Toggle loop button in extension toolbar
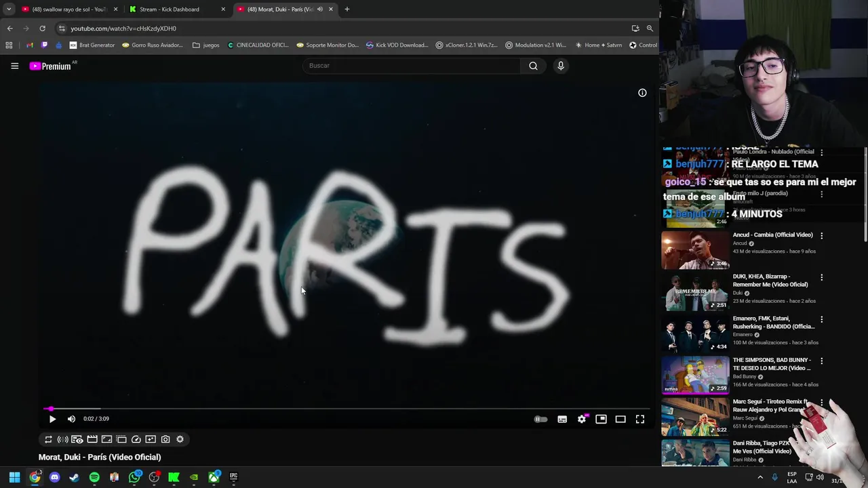The height and width of the screenshot is (488, 868). (48, 439)
